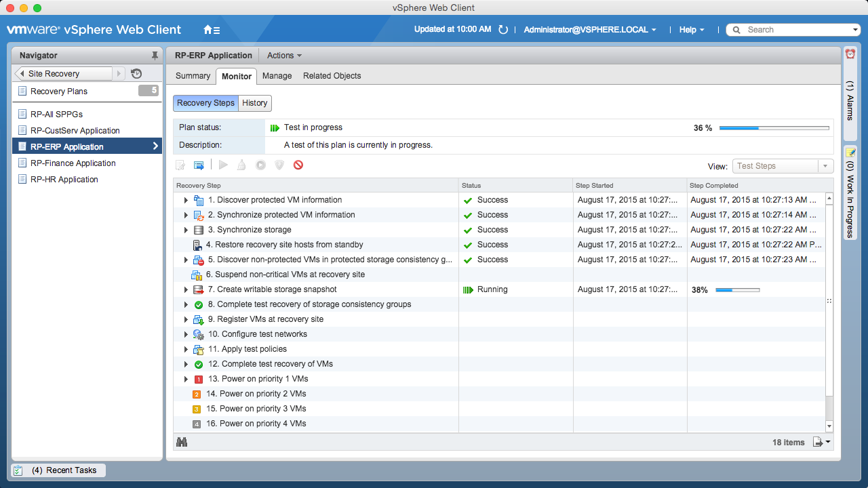Click the green check icon of step 8
868x488 pixels.
199,304
